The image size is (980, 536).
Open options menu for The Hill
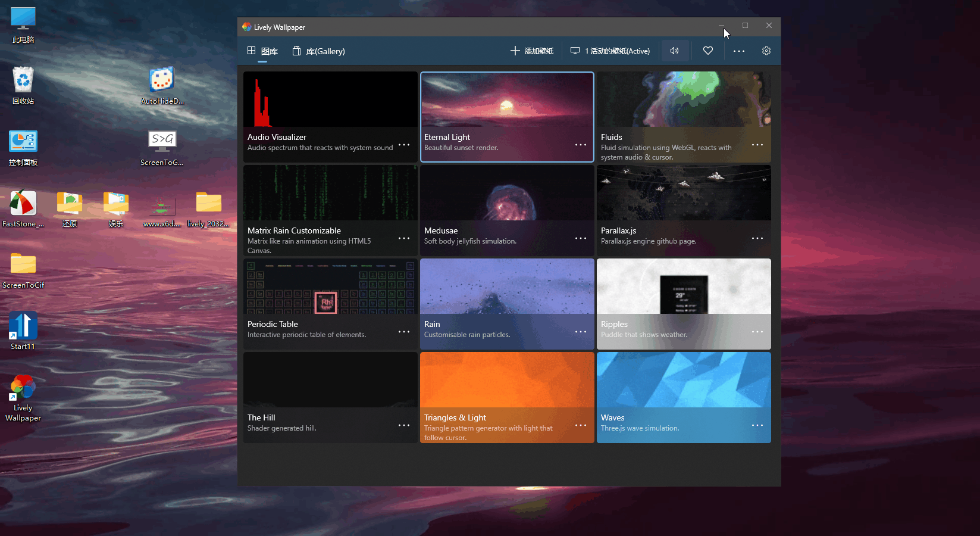404,425
